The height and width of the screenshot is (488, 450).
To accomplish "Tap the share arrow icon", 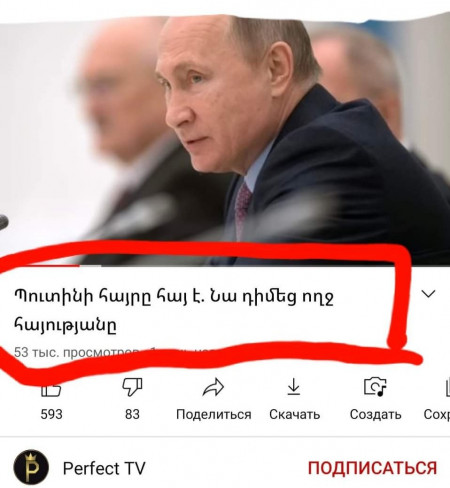I will (x=213, y=387).
